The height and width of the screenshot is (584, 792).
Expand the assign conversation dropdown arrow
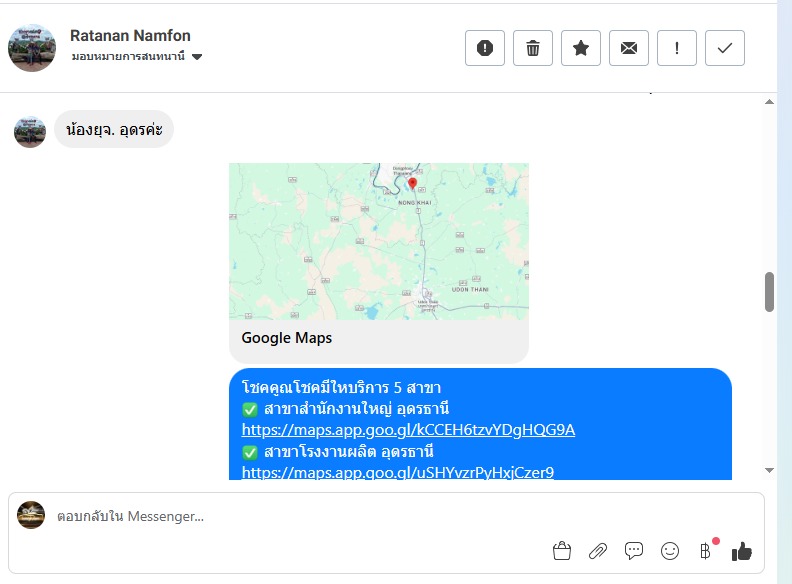pyautogui.click(x=197, y=57)
